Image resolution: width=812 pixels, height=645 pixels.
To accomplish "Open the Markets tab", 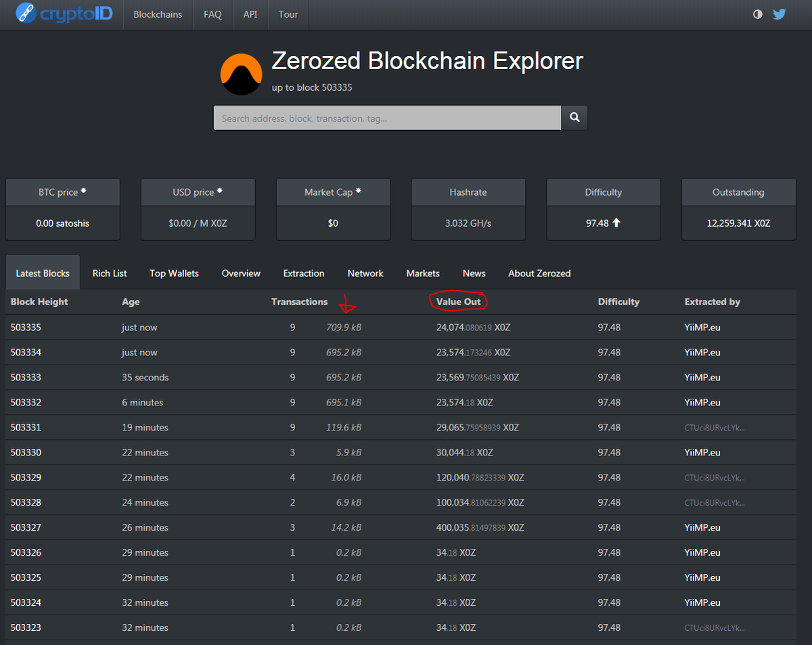I will (x=423, y=273).
